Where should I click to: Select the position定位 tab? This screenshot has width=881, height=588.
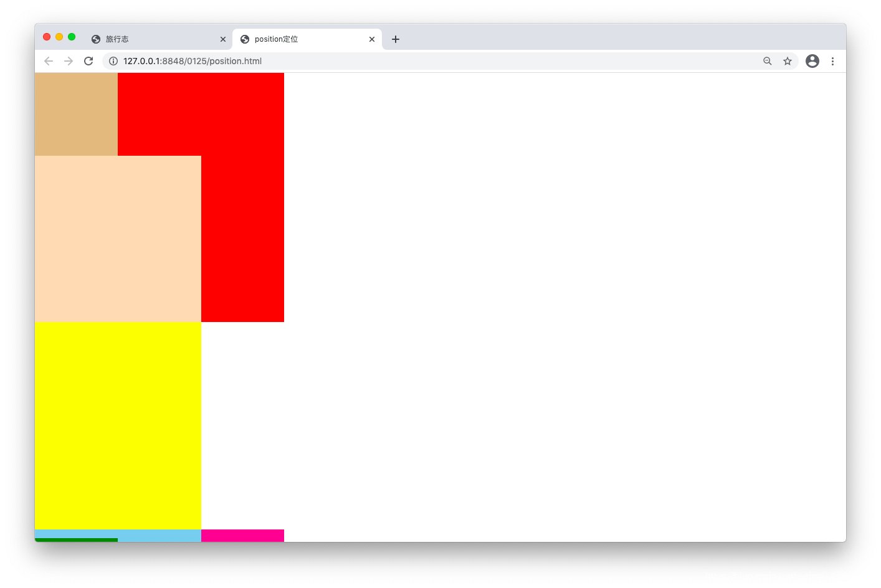(x=307, y=39)
